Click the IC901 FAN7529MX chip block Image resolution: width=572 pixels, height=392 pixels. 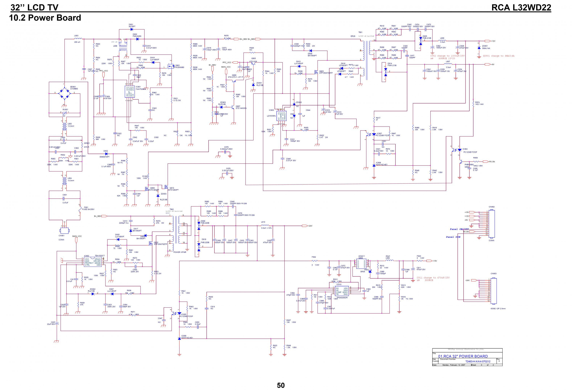coord(130,91)
